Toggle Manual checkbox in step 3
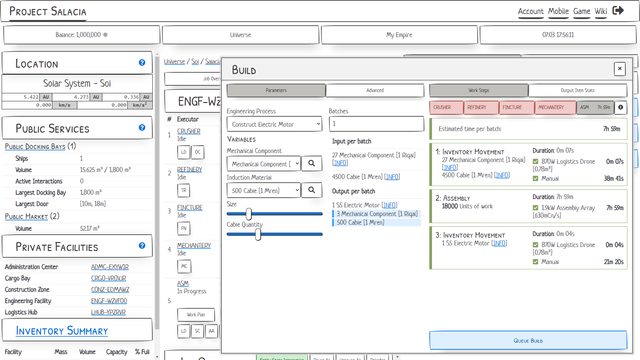 pos(535,262)
